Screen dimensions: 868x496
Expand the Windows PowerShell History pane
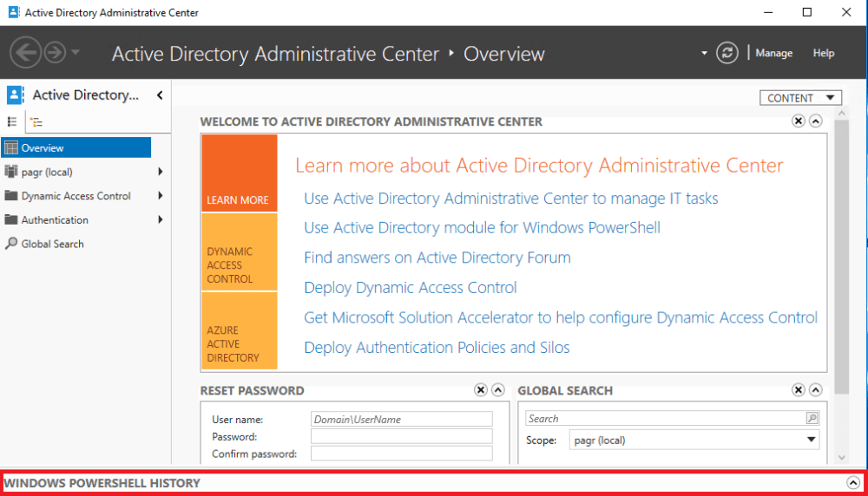pyautogui.click(x=852, y=483)
